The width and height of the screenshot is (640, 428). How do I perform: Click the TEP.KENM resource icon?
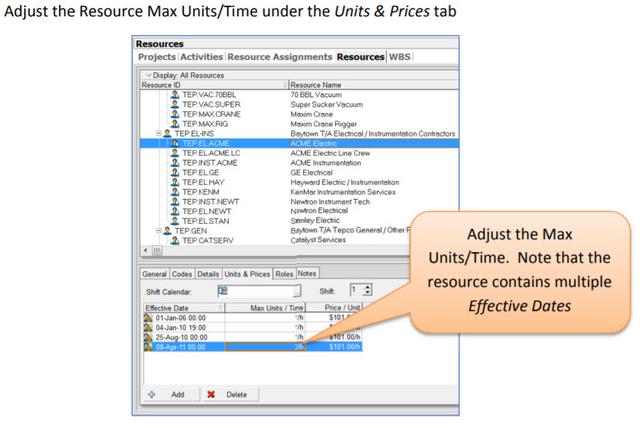[175, 192]
